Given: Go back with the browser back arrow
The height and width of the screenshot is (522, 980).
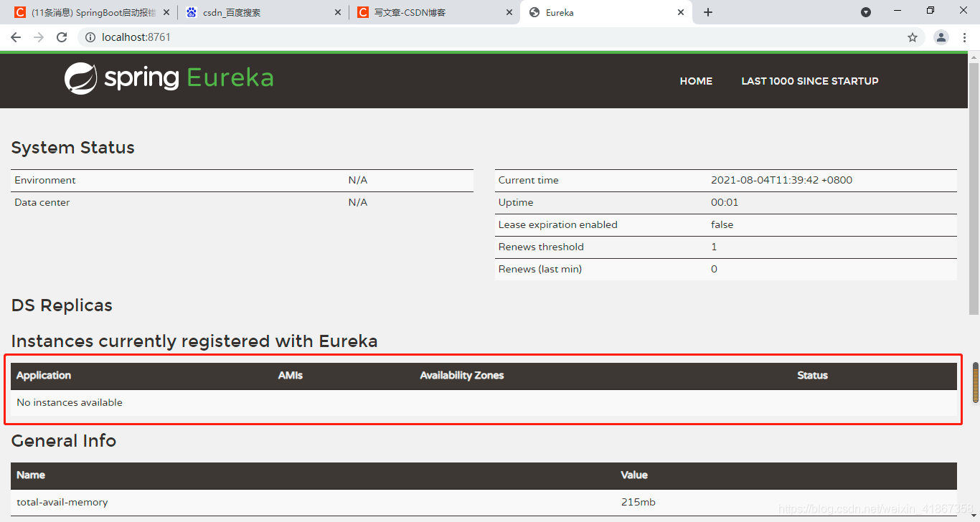Looking at the screenshot, I should (x=16, y=37).
